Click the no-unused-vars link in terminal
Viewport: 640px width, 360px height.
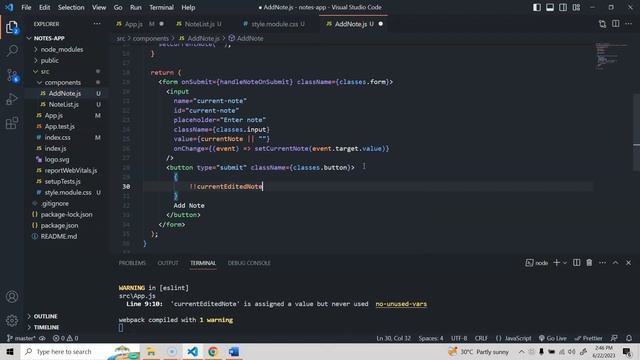tap(401, 304)
